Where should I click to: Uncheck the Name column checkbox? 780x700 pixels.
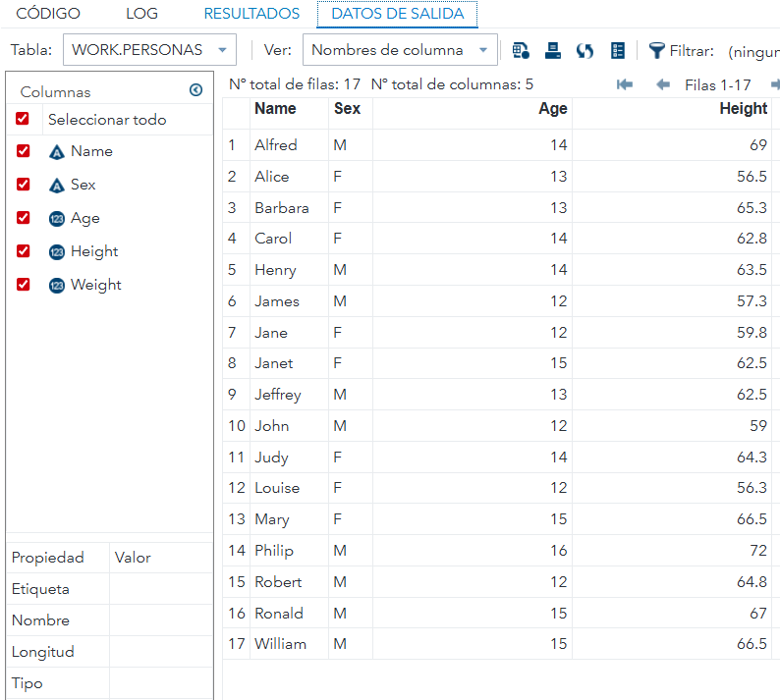click(23, 151)
